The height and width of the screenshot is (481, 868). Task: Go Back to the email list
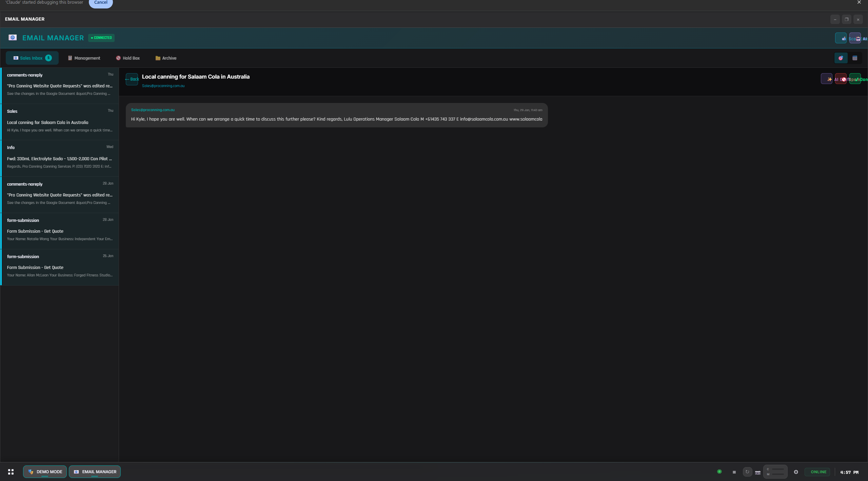[132, 79]
